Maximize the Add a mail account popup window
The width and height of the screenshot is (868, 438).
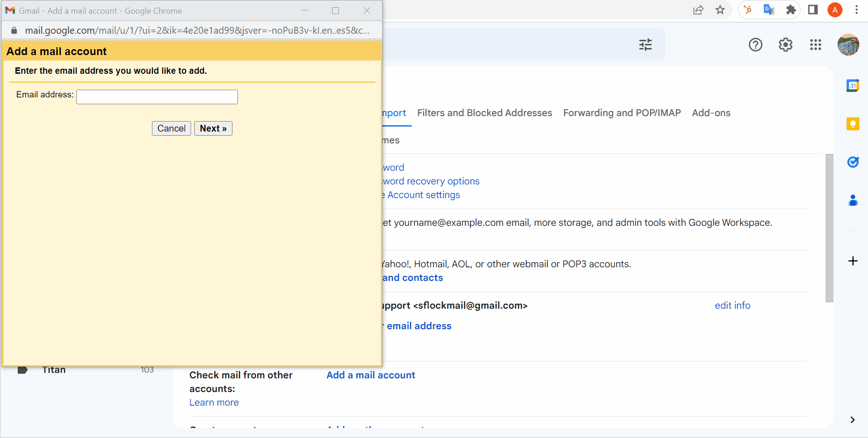(x=336, y=10)
